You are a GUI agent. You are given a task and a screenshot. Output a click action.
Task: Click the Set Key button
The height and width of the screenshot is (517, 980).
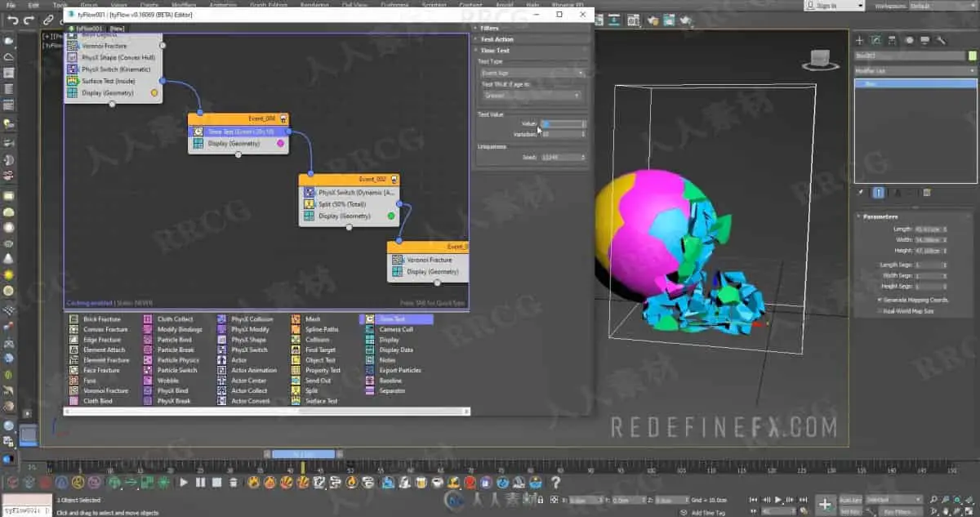click(850, 510)
